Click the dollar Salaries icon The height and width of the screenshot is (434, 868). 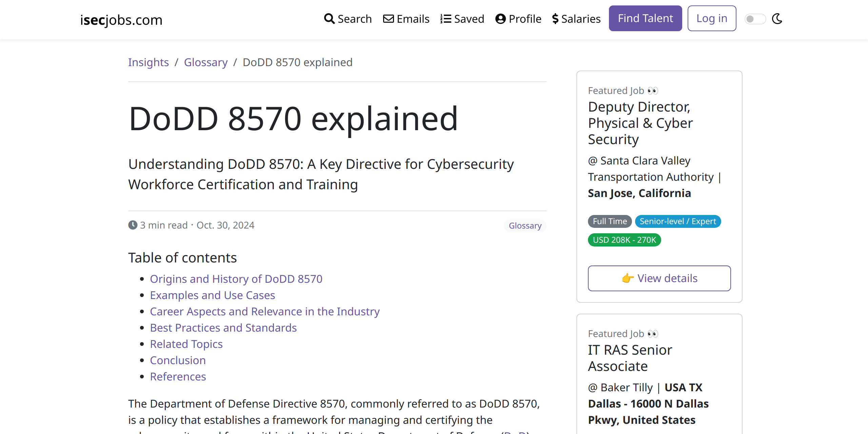point(555,19)
